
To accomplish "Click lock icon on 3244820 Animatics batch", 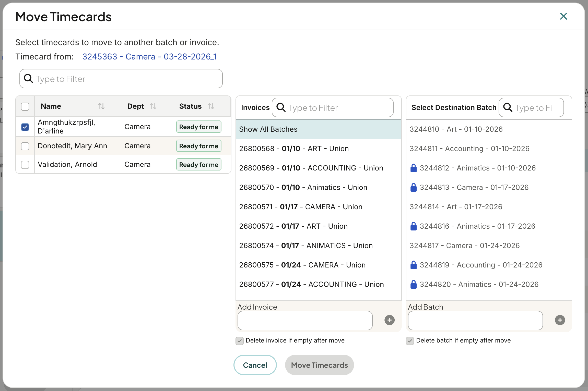I will (x=413, y=284).
